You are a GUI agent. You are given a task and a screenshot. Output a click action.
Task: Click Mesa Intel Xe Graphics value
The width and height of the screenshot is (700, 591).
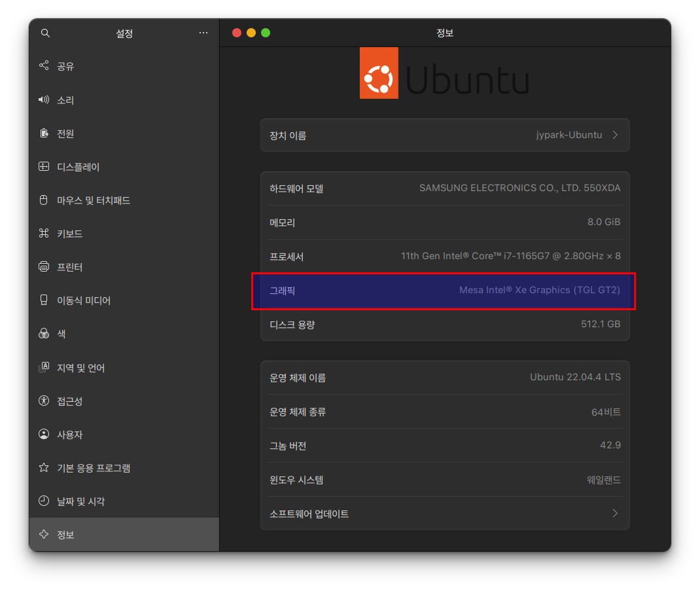coord(540,290)
